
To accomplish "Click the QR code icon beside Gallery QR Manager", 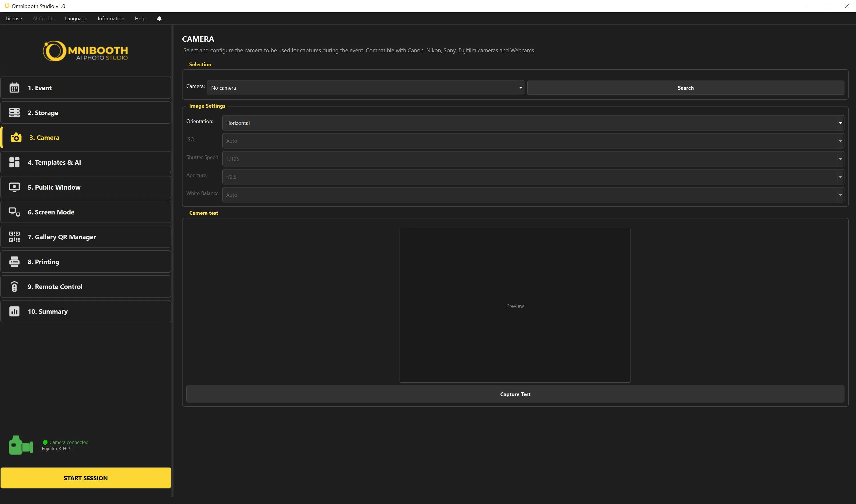I will tap(14, 237).
